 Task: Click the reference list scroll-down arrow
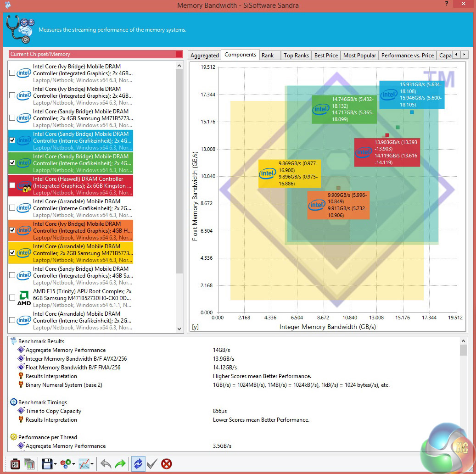tap(179, 329)
